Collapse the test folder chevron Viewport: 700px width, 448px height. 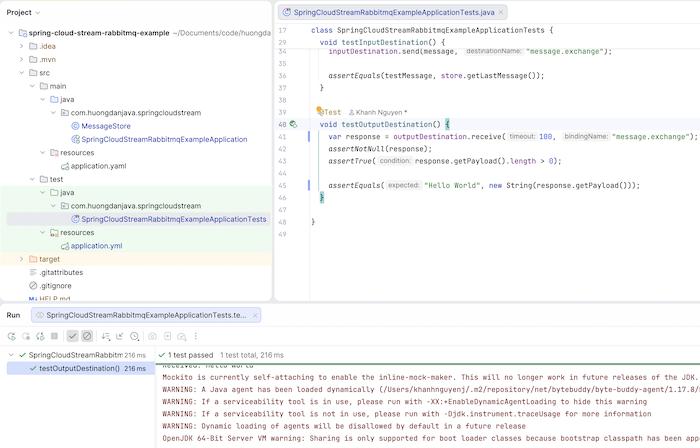coord(32,179)
